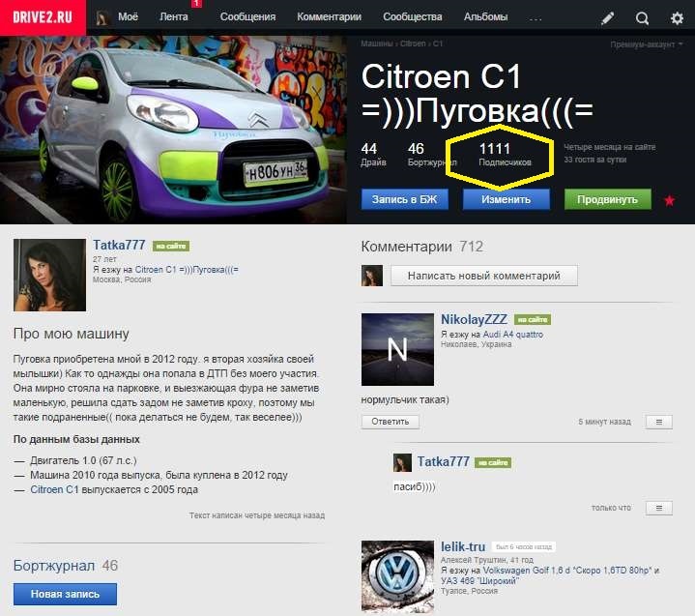Open the Tatka777 profile link beside photo
This screenshot has height=616, width=695.
(x=119, y=245)
